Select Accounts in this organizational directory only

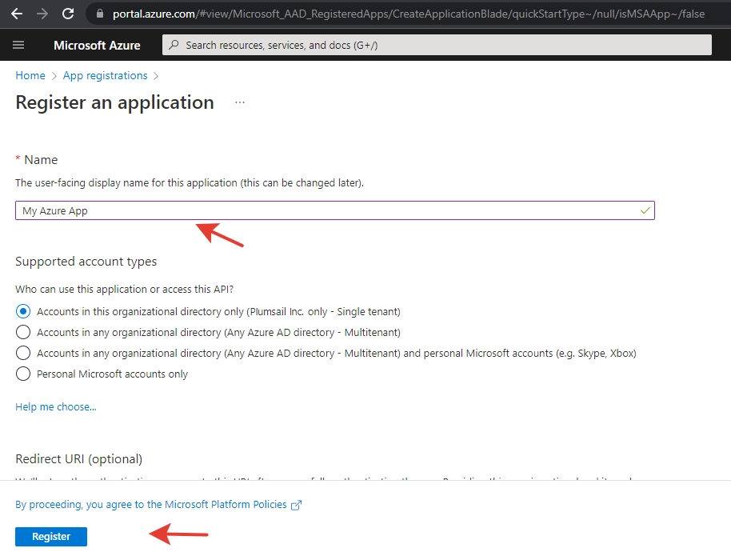coord(23,311)
